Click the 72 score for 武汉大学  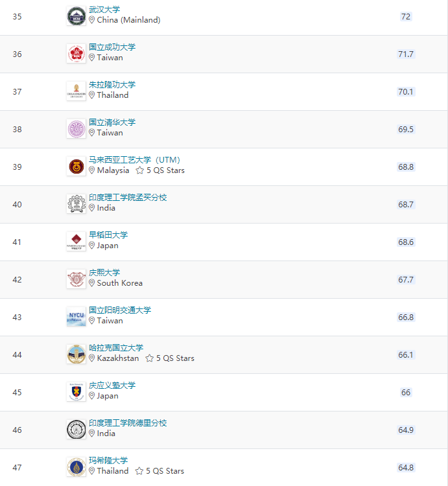pyautogui.click(x=406, y=16)
